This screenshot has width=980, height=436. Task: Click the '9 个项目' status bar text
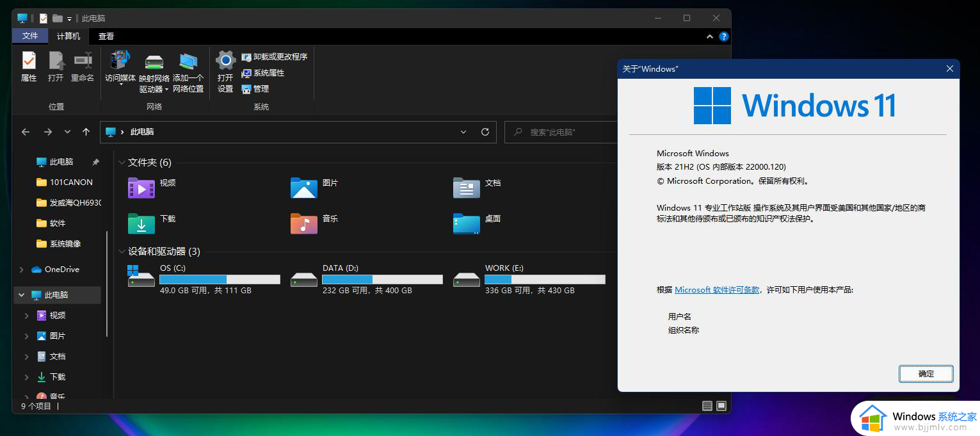point(36,406)
